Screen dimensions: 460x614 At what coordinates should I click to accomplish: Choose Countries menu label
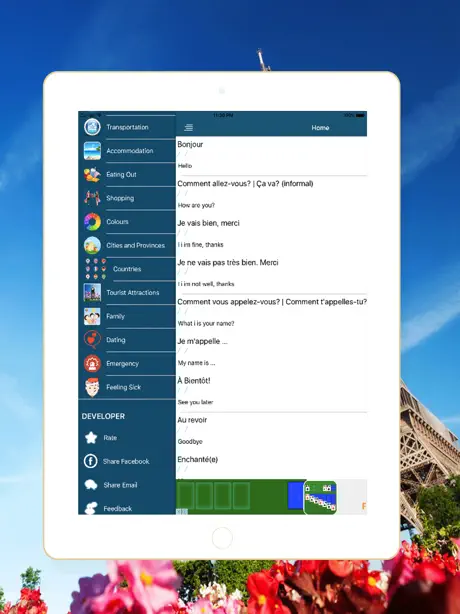(x=127, y=269)
